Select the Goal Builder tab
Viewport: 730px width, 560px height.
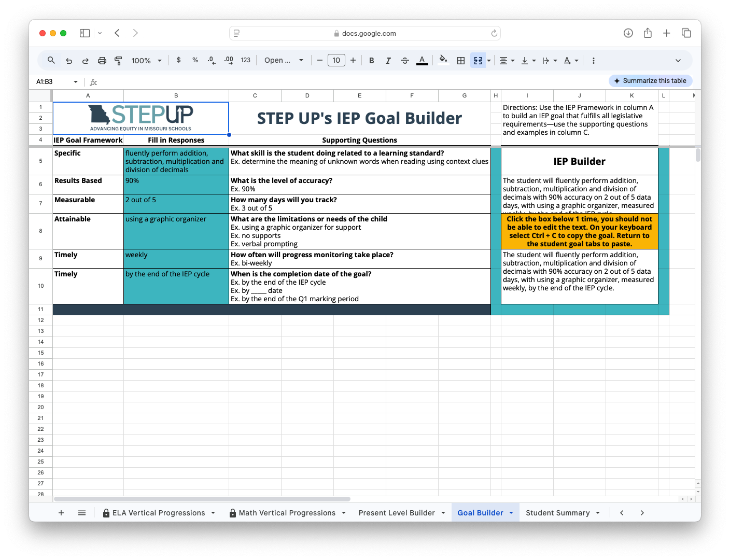[x=480, y=513]
